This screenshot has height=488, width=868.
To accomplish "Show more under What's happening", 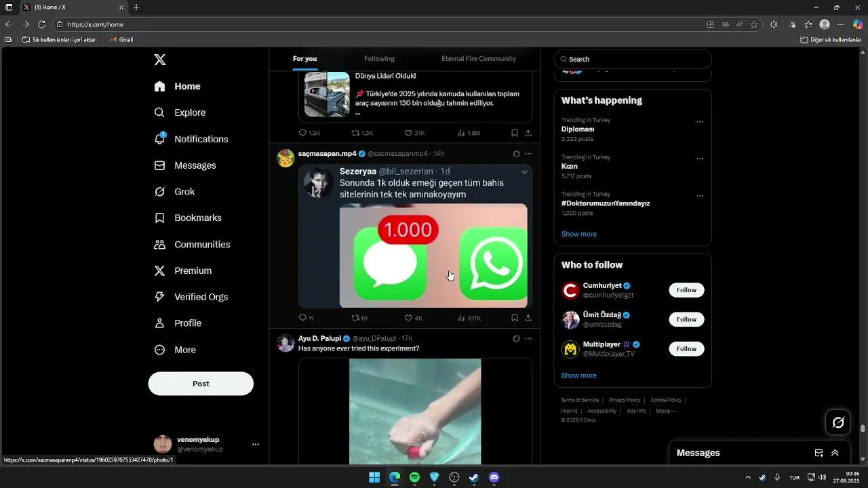I will pyautogui.click(x=579, y=234).
